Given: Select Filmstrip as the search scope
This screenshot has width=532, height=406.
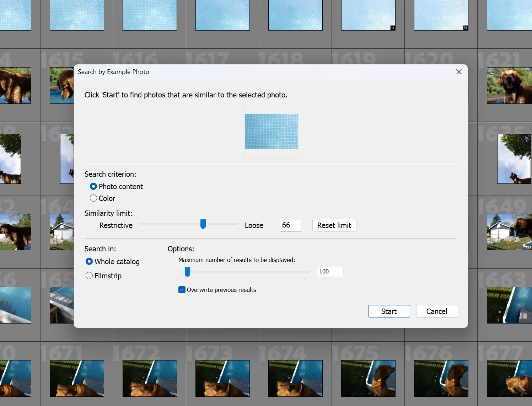Looking at the screenshot, I should (89, 276).
